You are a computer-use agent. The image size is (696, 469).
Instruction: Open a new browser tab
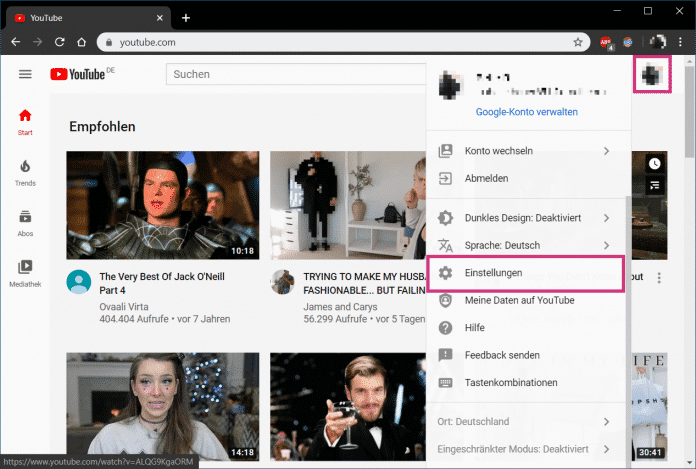186,17
